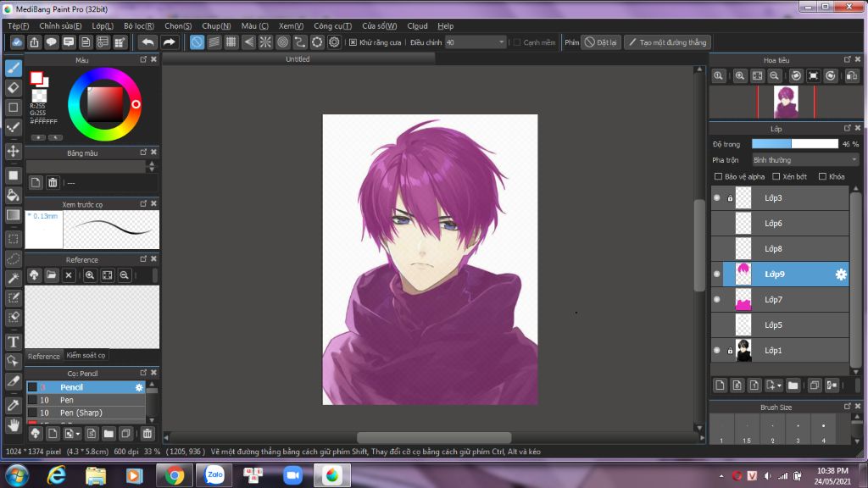The height and width of the screenshot is (488, 868).
Task: Open Chrome from the Windows taskbar
Action: tap(175, 475)
